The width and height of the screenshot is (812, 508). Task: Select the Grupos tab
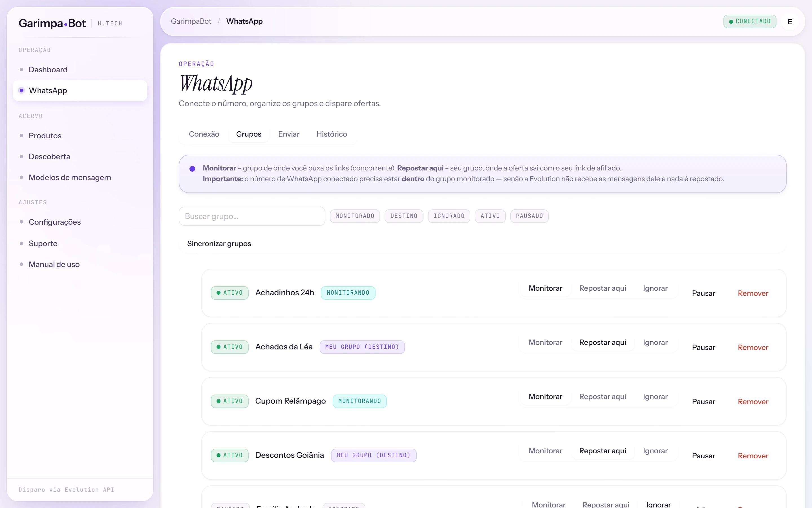coord(249,134)
